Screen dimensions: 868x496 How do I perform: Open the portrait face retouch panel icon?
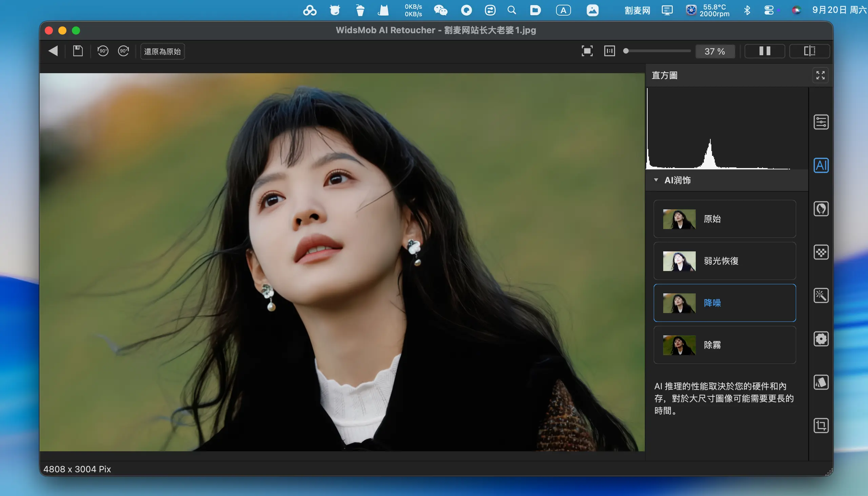point(821,209)
